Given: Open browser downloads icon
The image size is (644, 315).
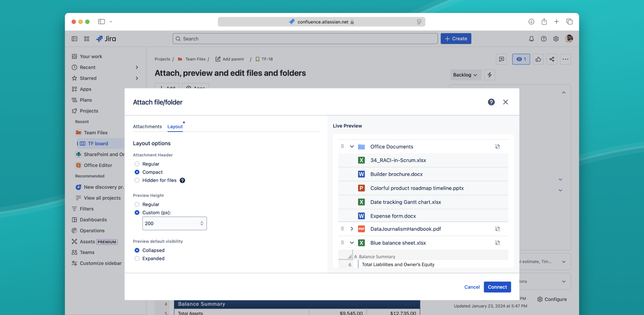Looking at the screenshot, I should point(531,22).
